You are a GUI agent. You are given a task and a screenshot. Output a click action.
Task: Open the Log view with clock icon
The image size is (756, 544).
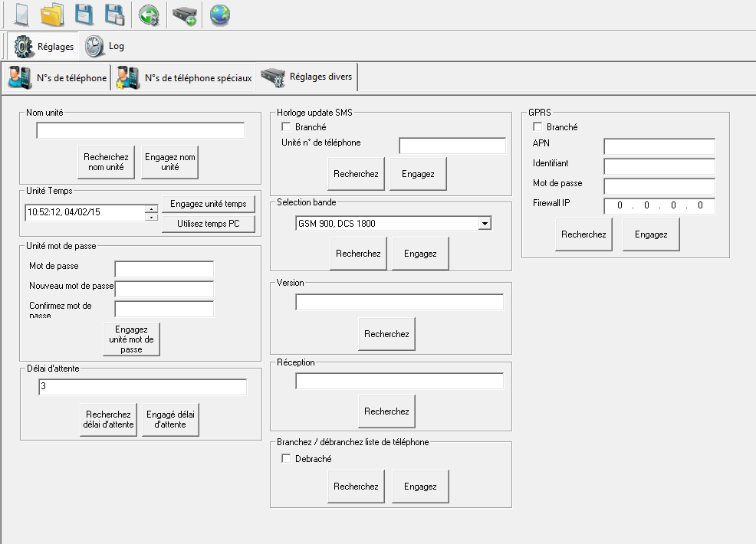click(x=105, y=47)
